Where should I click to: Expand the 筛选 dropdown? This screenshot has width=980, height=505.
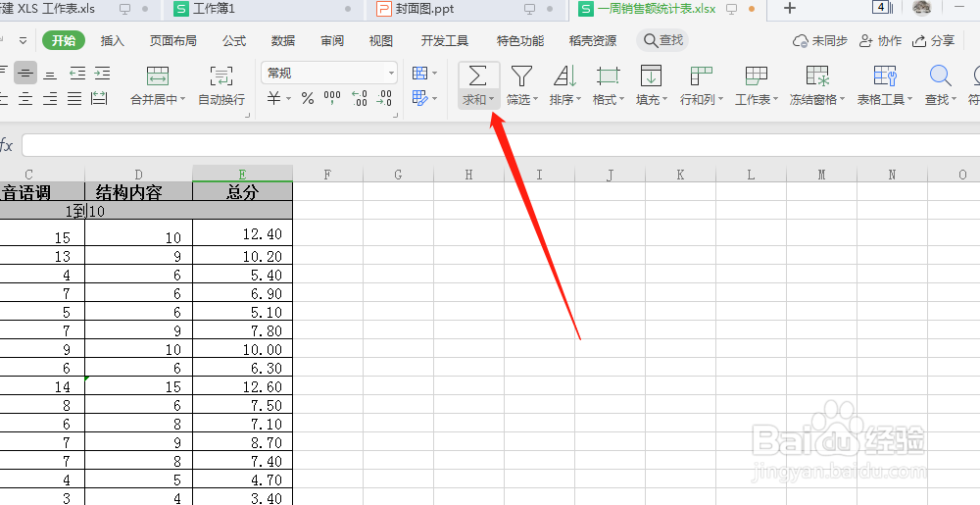click(x=536, y=99)
